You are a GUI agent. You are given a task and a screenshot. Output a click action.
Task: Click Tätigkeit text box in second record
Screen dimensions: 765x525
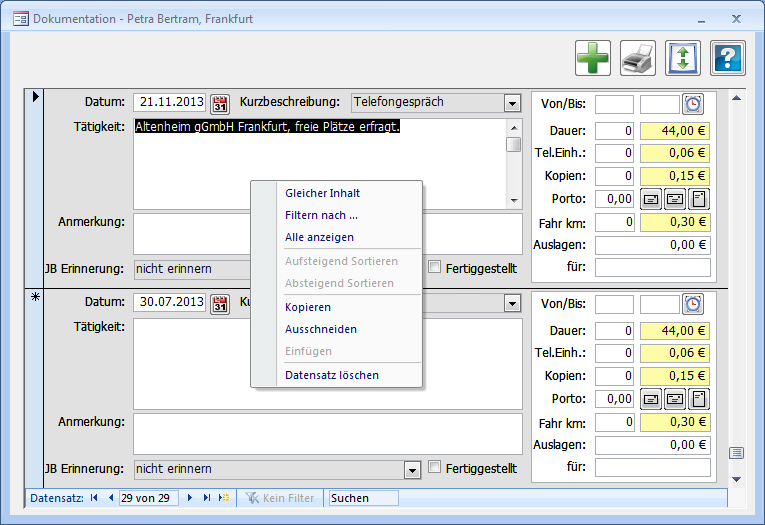(x=328, y=364)
